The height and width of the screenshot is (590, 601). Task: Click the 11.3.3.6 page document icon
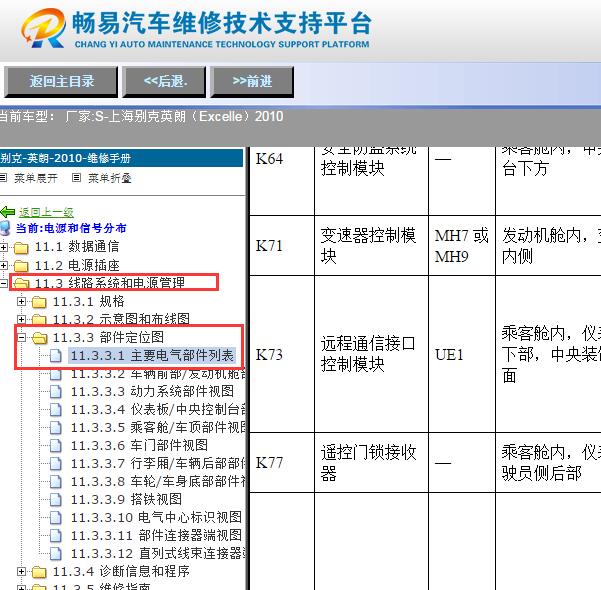(56, 445)
